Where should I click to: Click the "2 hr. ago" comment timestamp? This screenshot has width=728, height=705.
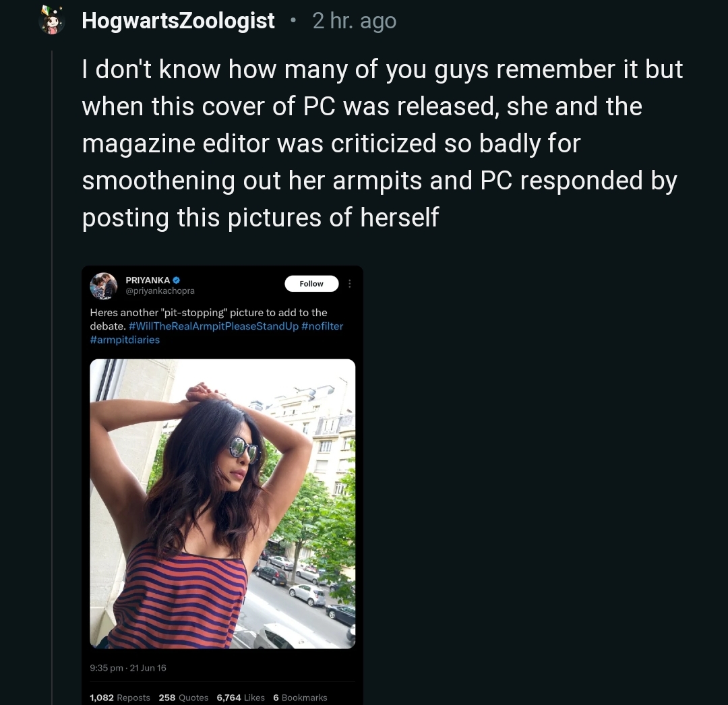(x=354, y=21)
